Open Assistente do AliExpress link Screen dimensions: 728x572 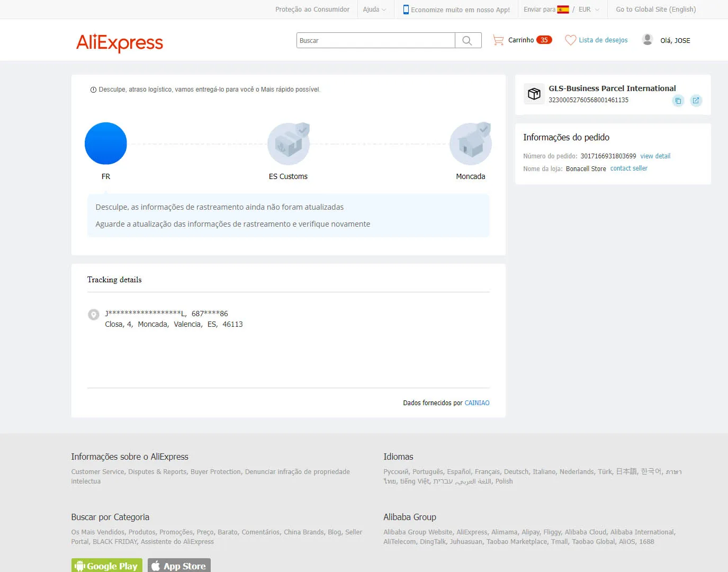click(x=177, y=542)
